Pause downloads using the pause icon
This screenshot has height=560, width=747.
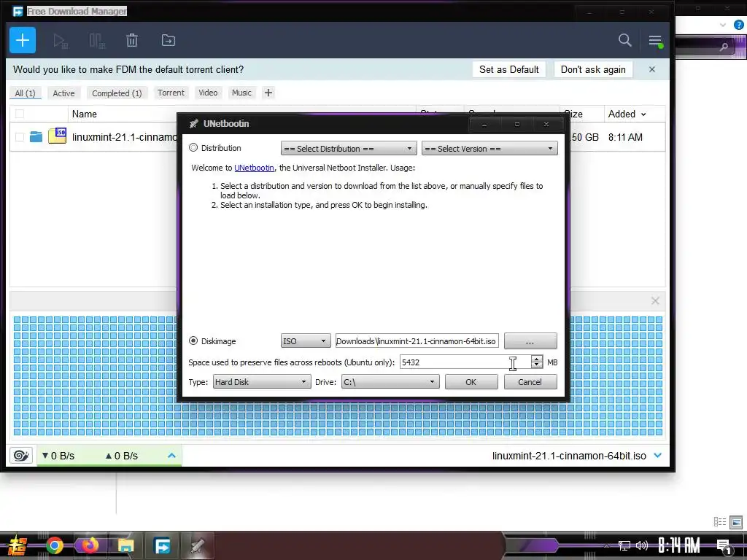97,41
